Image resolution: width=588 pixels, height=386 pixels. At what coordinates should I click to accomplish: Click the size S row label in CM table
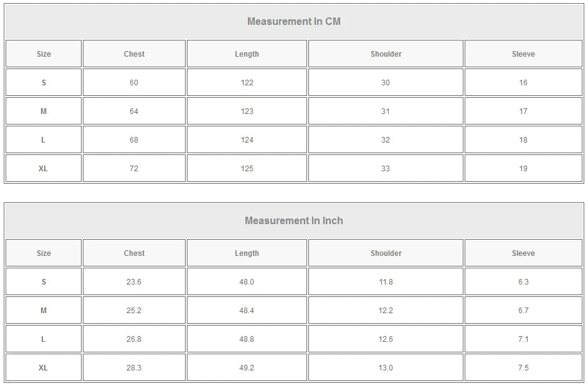(x=42, y=82)
